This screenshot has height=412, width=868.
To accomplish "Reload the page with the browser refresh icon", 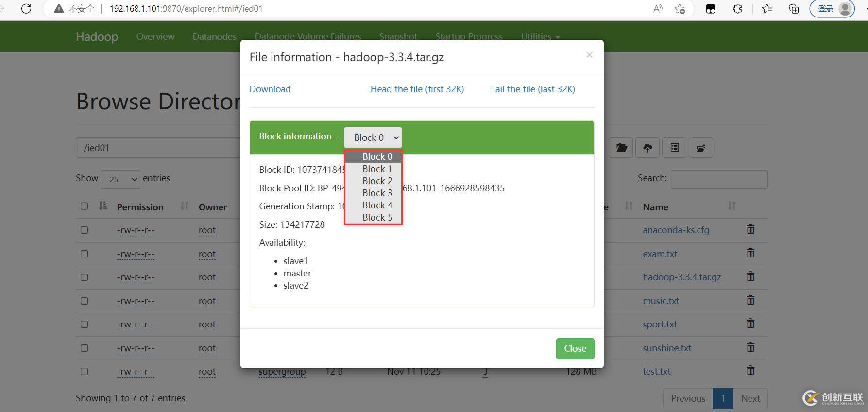I will click(26, 8).
